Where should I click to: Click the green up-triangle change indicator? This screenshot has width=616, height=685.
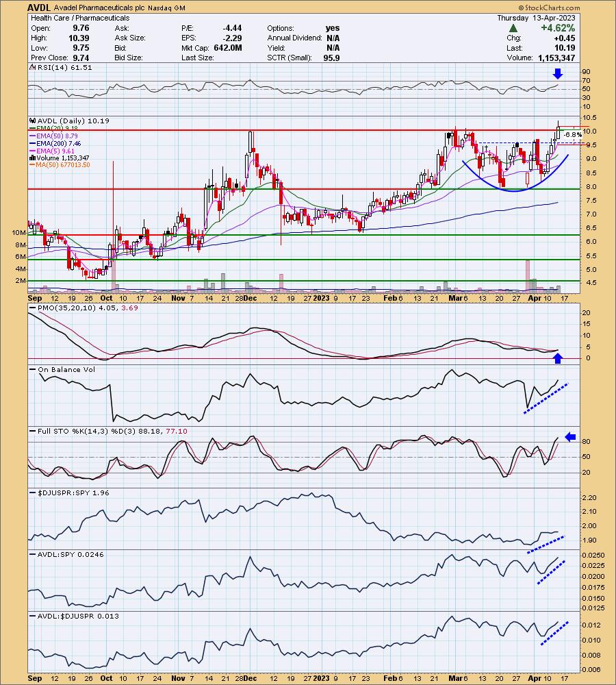tap(513, 28)
